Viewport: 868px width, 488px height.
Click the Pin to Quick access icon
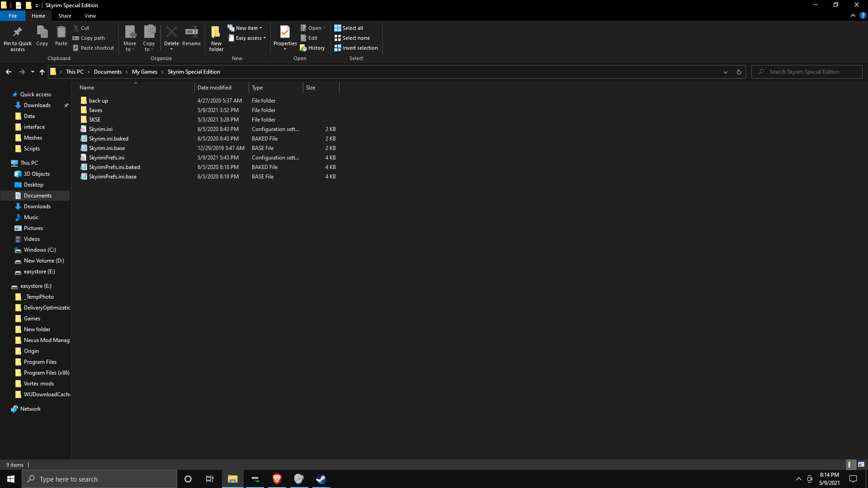(18, 32)
